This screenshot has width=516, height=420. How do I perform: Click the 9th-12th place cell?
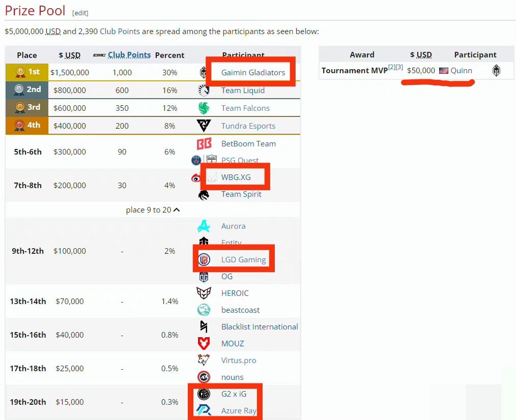[x=27, y=251]
